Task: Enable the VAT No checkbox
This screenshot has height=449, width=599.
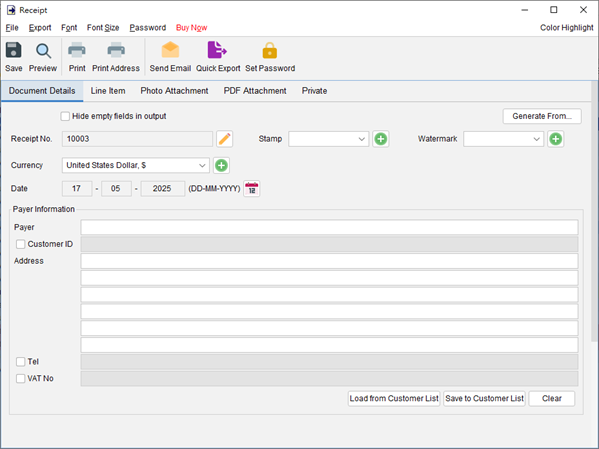Action: (21, 379)
